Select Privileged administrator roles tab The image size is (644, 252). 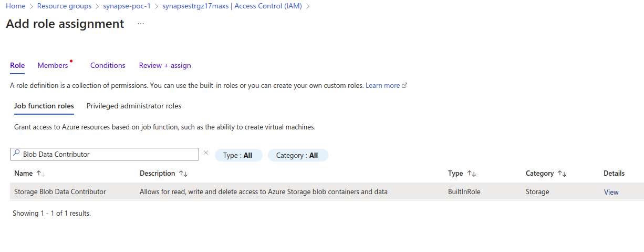click(134, 106)
